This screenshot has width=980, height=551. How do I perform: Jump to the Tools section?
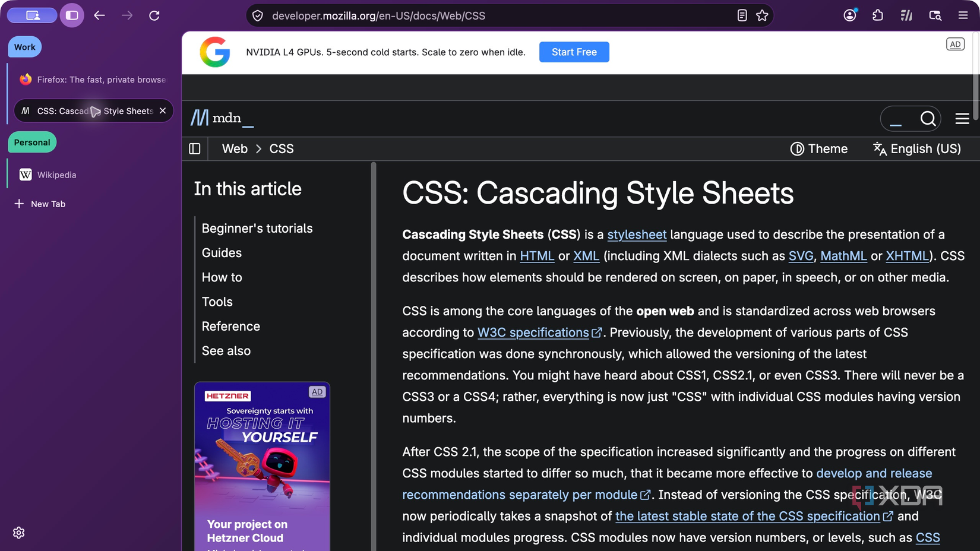217,302
